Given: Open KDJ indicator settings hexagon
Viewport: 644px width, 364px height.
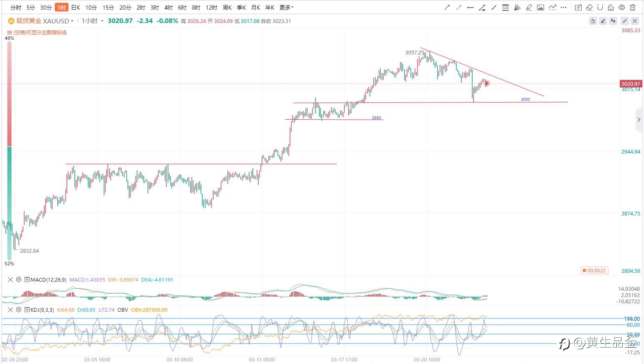Looking at the screenshot, I should (x=18, y=310).
